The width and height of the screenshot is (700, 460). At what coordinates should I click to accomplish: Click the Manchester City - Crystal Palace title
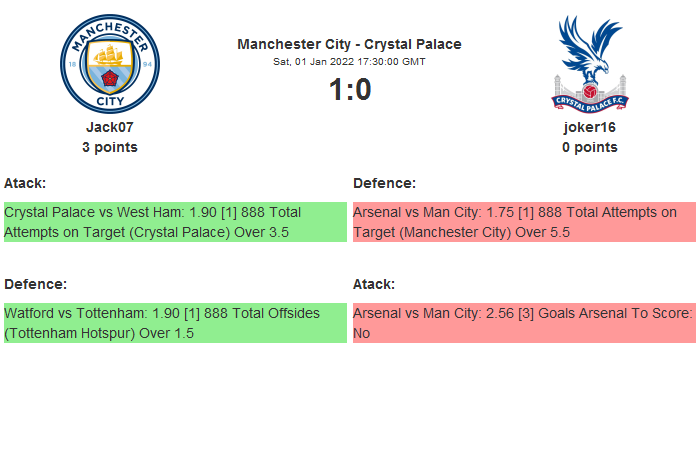pyautogui.click(x=349, y=44)
